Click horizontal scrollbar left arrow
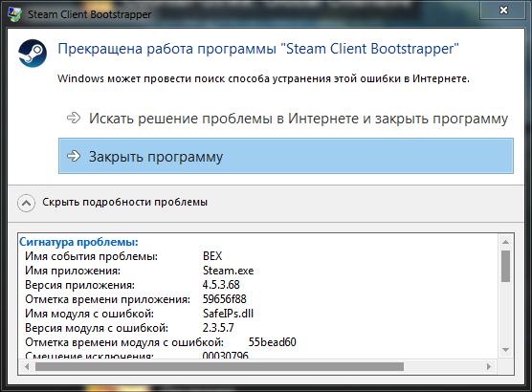The image size is (532, 392). pyautogui.click(x=27, y=366)
